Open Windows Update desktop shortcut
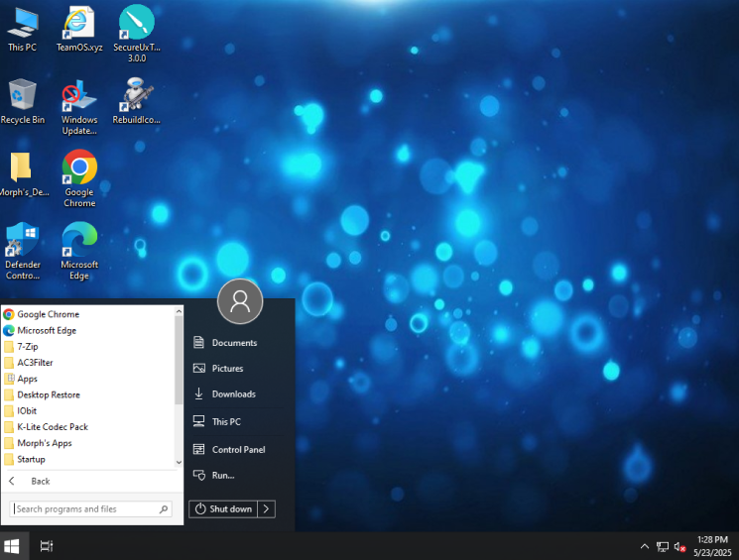Image resolution: width=739 pixels, height=560 pixels. (x=79, y=107)
